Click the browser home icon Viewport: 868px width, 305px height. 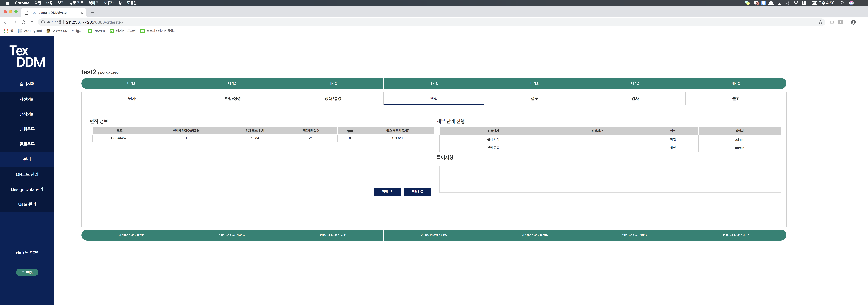coord(32,22)
